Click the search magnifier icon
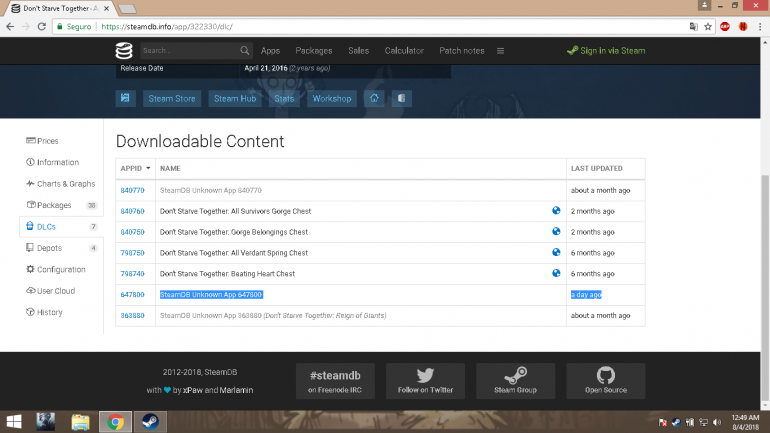Screen dimensions: 770x433 tap(245, 50)
